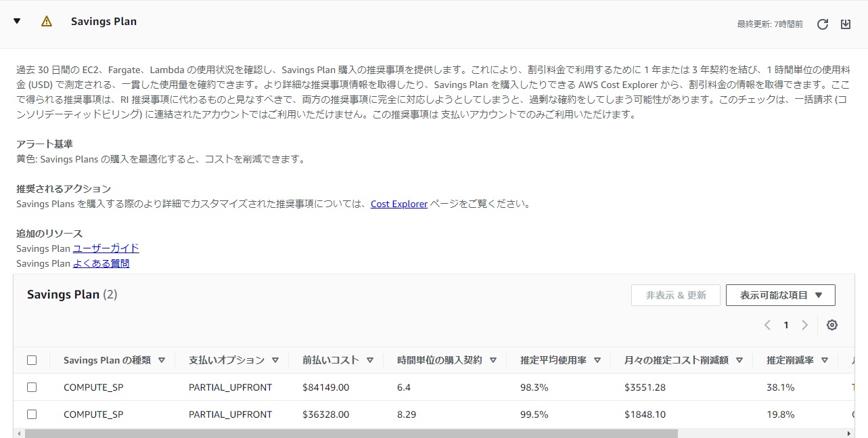Click the 38.1% savings rate cell
Screen dimensions: 868x438
[x=780, y=387]
